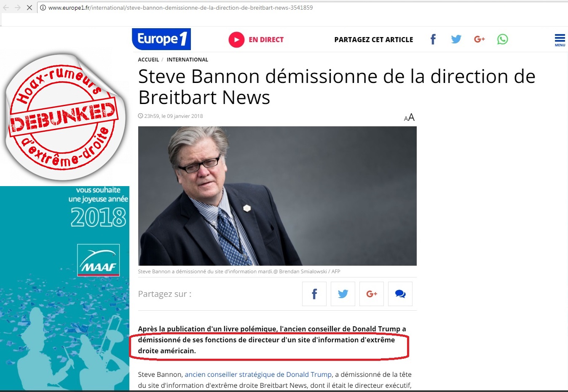Click the Google+ share button below photo
Image resolution: width=568 pixels, height=392 pixels.
[372, 294]
